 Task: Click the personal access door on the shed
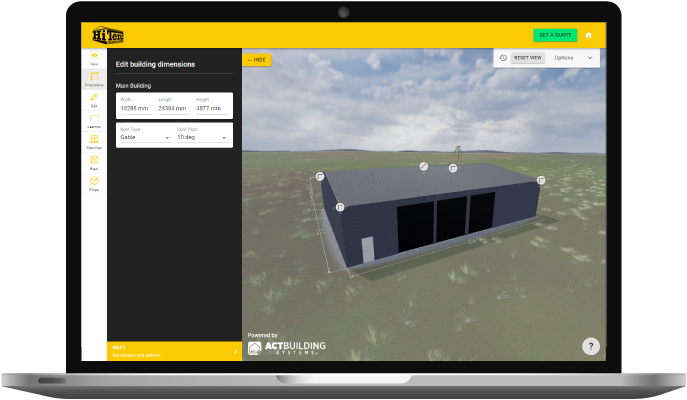[x=368, y=249]
